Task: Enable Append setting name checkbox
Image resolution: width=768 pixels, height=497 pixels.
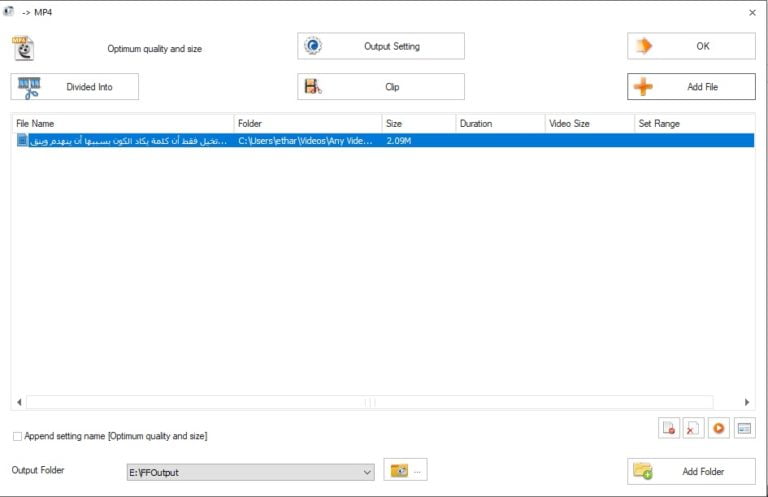Action: pos(17,436)
